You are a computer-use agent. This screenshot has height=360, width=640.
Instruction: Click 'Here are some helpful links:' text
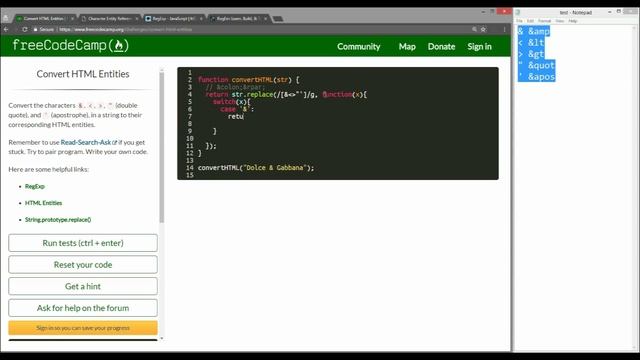click(49, 169)
